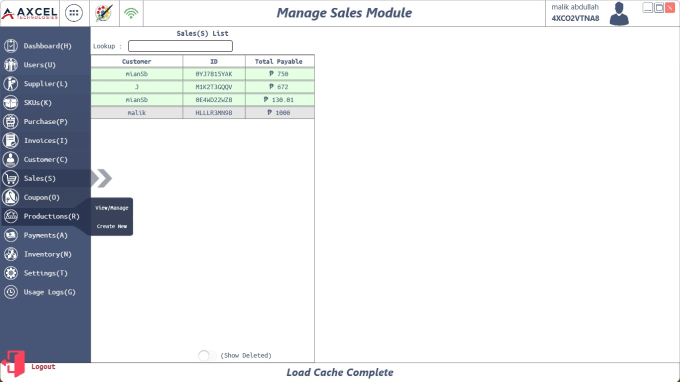
Task: Open the malik abdullah user profile avatar
Action: tap(619, 13)
